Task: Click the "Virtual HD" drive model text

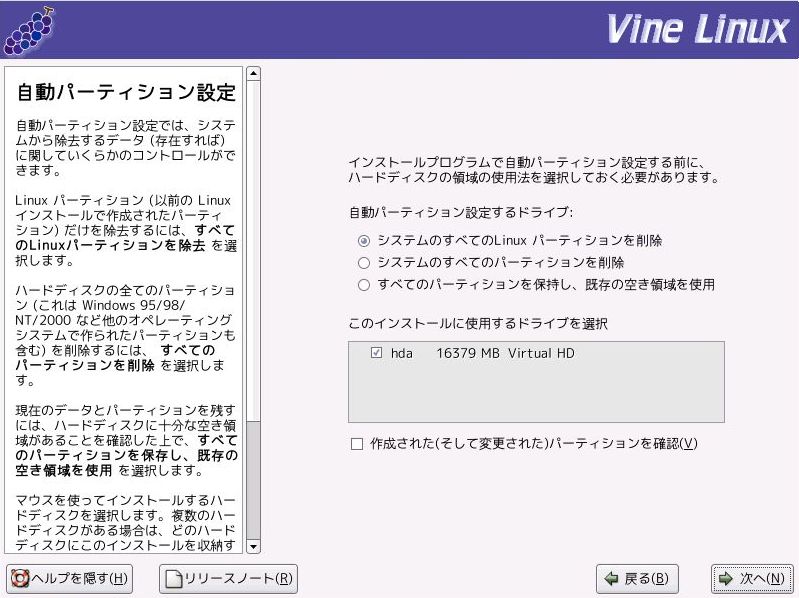Action: point(541,353)
